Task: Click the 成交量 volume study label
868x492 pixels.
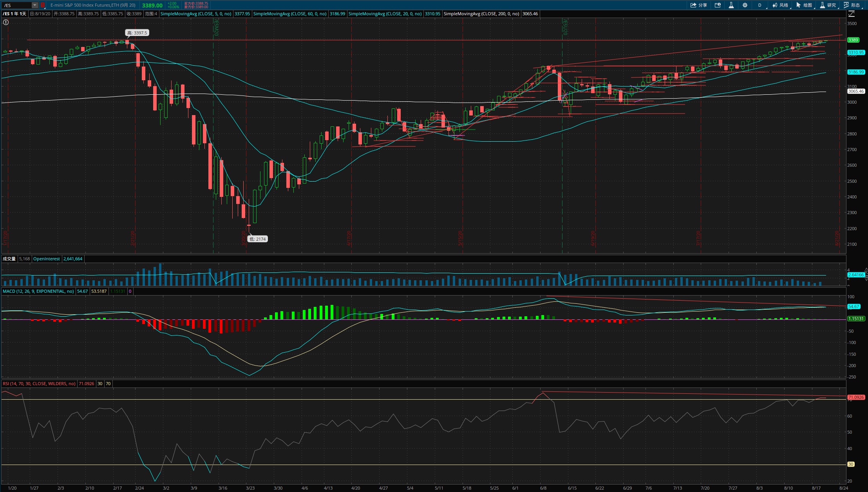Action: [x=9, y=259]
